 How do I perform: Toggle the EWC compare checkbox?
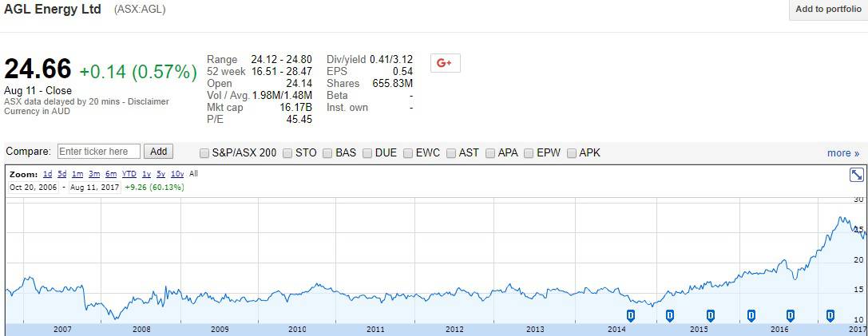(x=409, y=152)
